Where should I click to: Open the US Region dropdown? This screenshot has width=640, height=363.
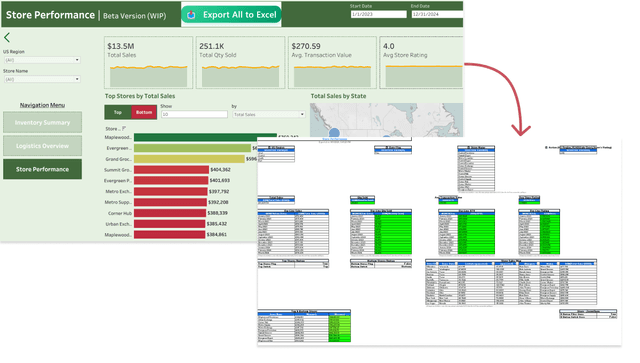(x=42, y=60)
